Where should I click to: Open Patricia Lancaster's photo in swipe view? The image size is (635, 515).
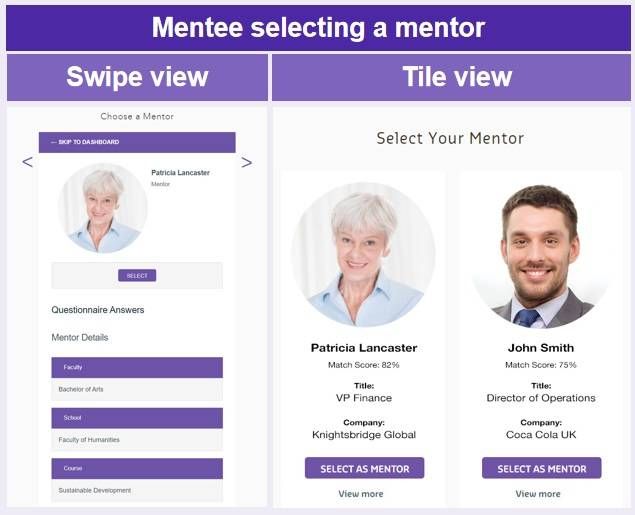click(x=102, y=208)
